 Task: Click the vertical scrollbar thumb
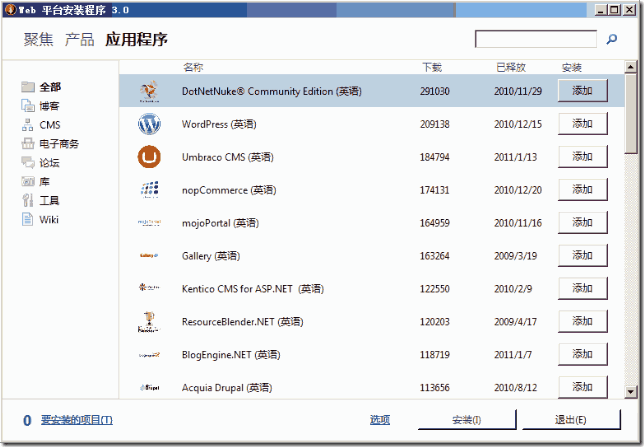631,114
